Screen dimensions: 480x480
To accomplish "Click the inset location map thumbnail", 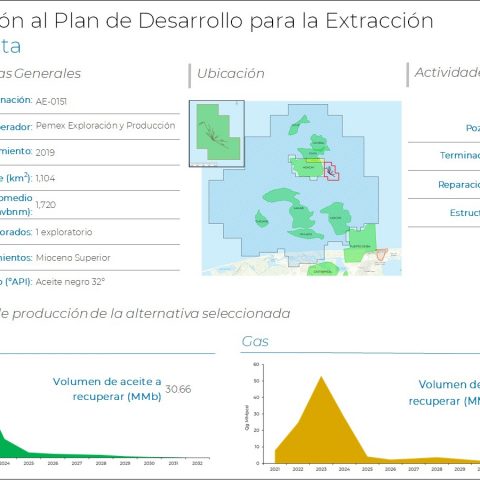I will pos(217,133).
